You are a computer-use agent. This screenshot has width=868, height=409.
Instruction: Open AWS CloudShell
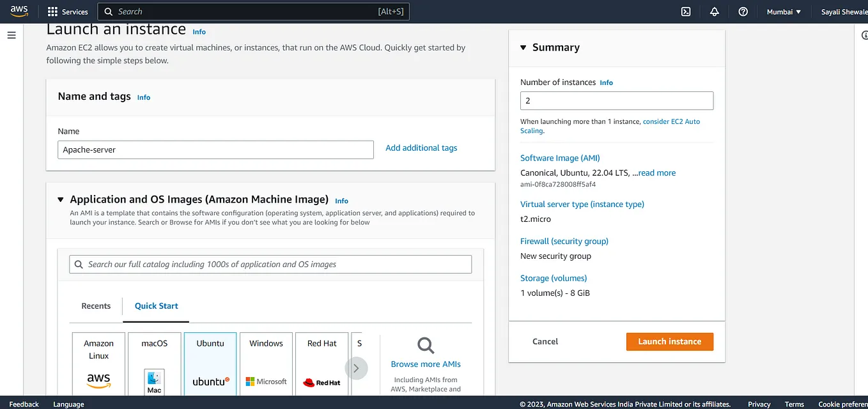pos(685,12)
